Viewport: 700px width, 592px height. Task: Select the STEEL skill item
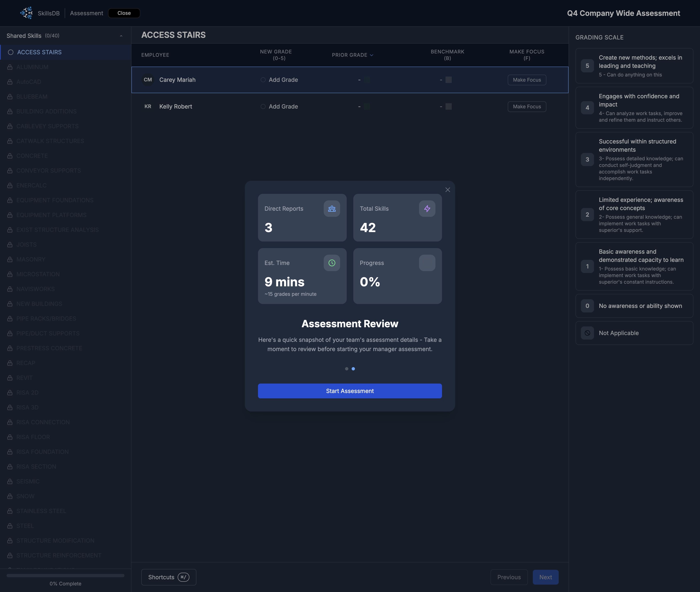click(x=25, y=526)
